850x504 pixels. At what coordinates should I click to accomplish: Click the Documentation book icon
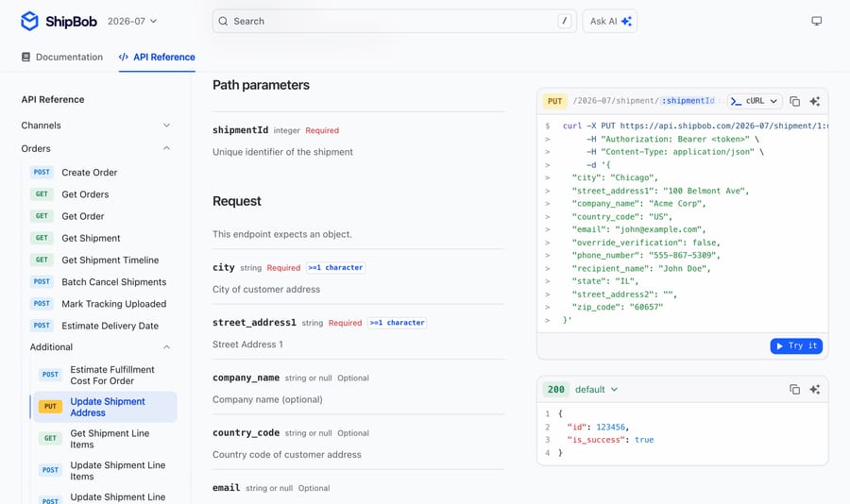coord(25,57)
